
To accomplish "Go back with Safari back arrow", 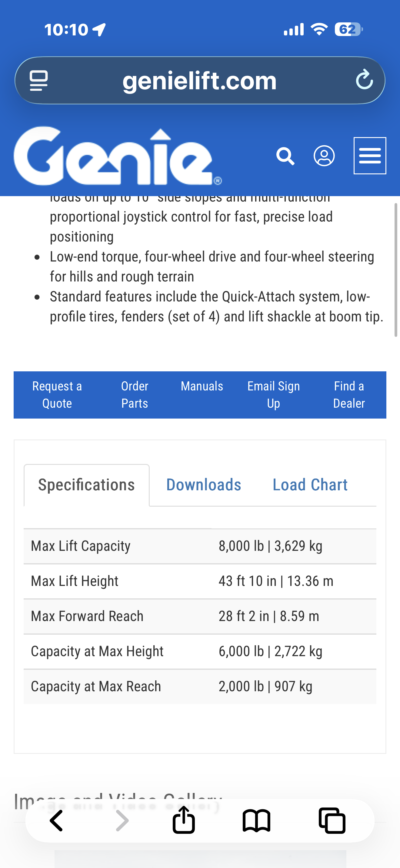I will [x=56, y=821].
